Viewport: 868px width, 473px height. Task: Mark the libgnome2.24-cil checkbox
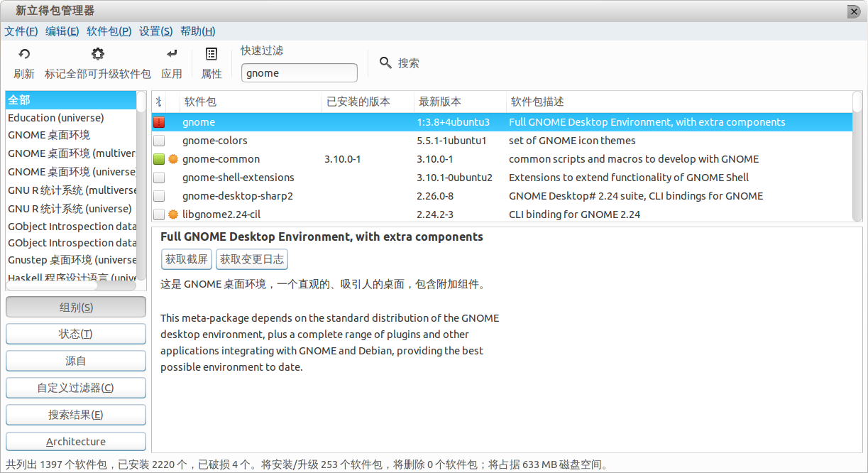159,214
